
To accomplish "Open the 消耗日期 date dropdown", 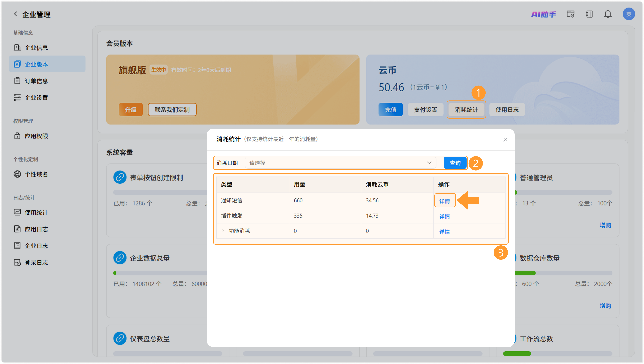I will coord(340,163).
